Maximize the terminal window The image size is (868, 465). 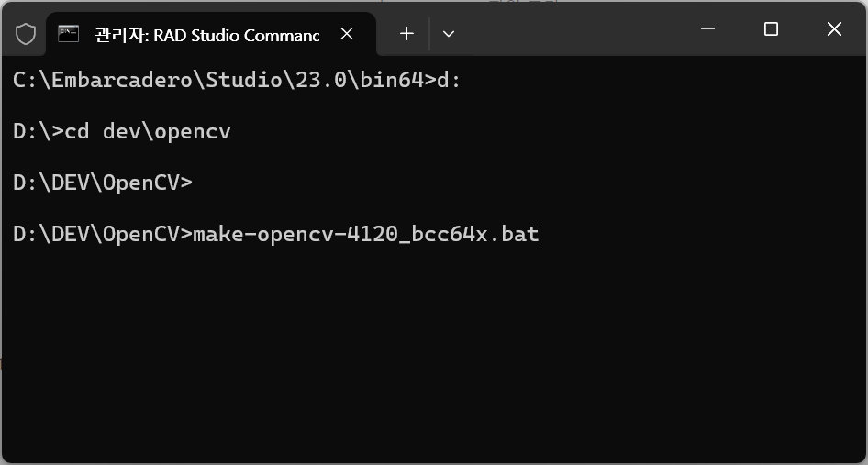tap(771, 28)
